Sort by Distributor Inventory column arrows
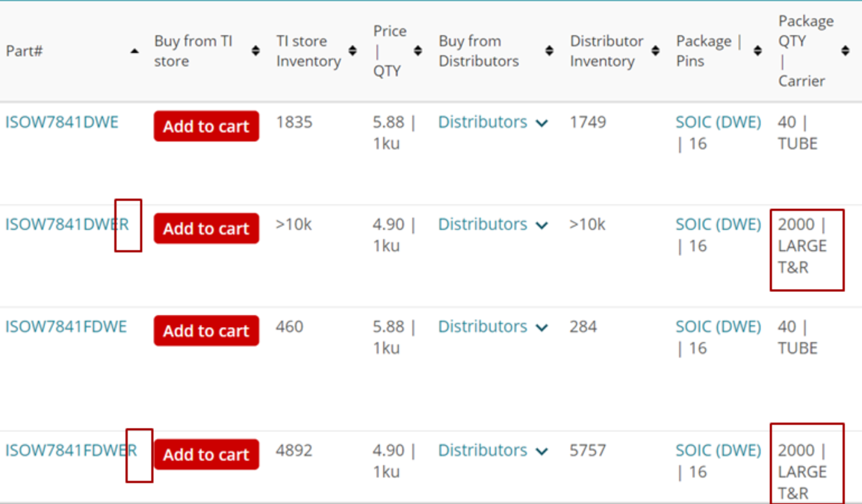The image size is (862, 504). pos(655,51)
